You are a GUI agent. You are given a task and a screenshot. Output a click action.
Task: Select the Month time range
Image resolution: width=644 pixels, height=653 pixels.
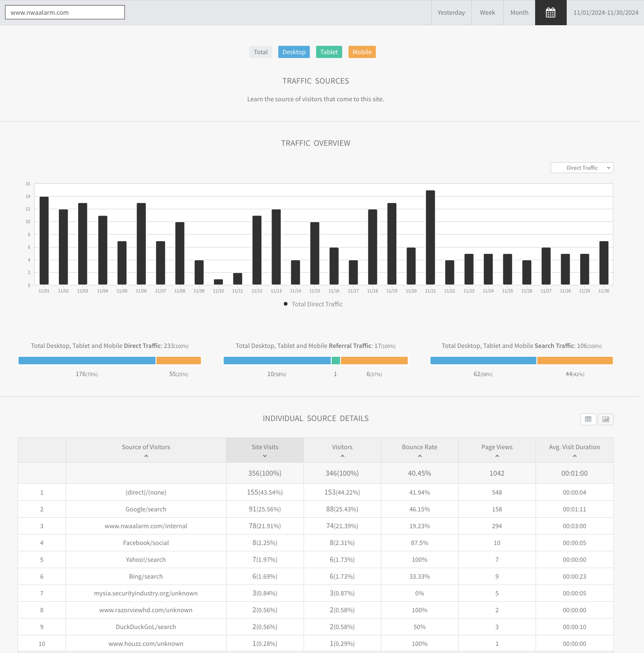click(x=519, y=13)
